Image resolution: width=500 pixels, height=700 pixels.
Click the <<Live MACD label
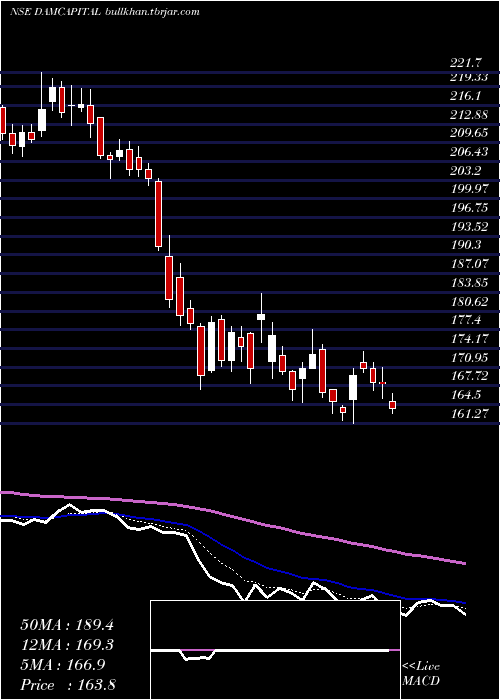pos(421,674)
